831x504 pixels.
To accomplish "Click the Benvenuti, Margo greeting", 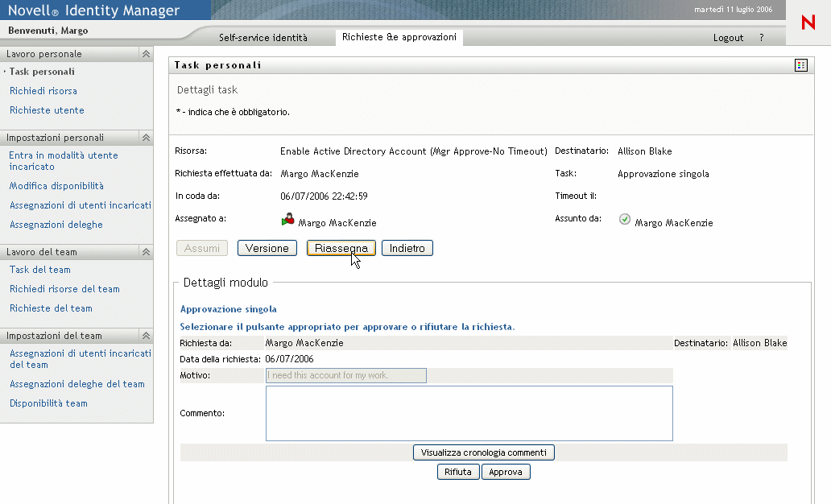I will point(48,31).
